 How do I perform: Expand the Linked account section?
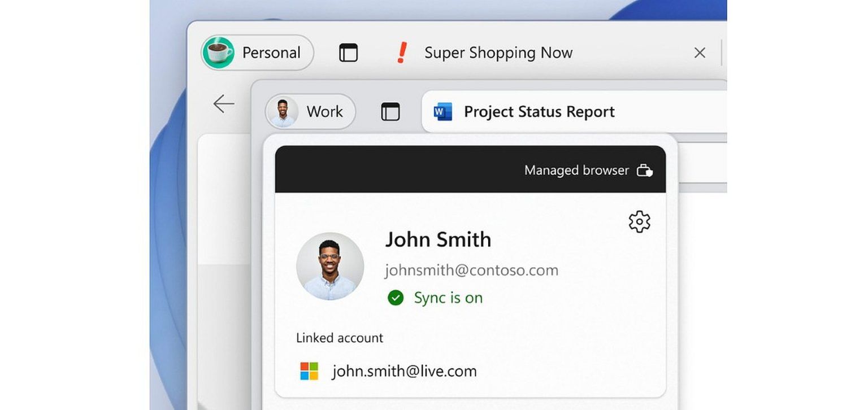(339, 338)
